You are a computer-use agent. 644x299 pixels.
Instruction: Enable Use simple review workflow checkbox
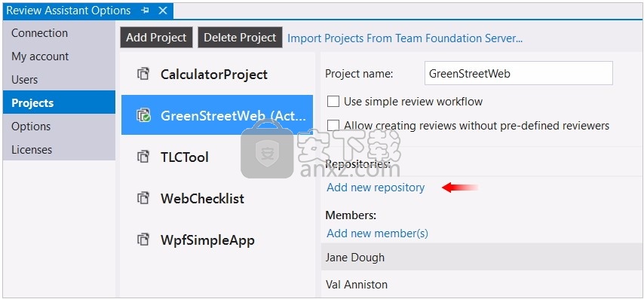[333, 102]
